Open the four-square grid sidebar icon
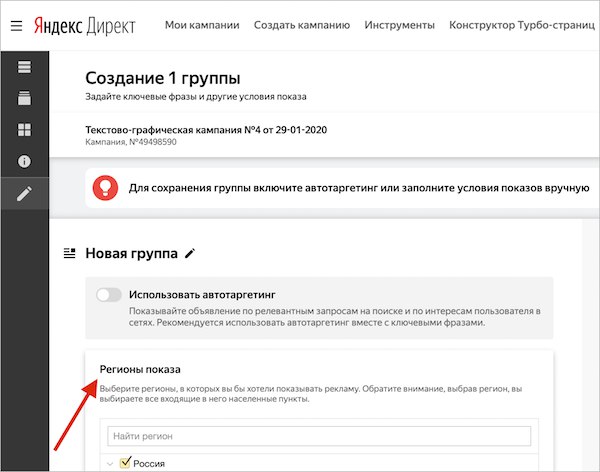The image size is (600, 472). [24, 130]
